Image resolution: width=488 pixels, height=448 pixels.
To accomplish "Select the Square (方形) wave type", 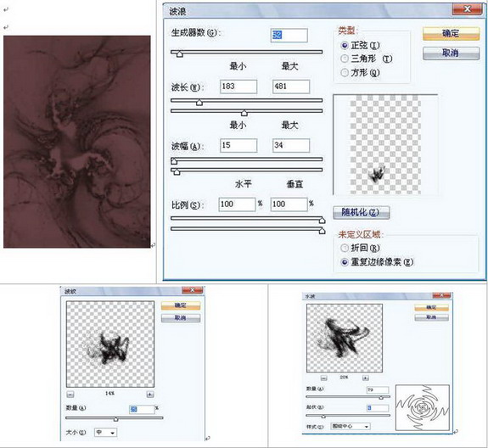I will tap(345, 73).
